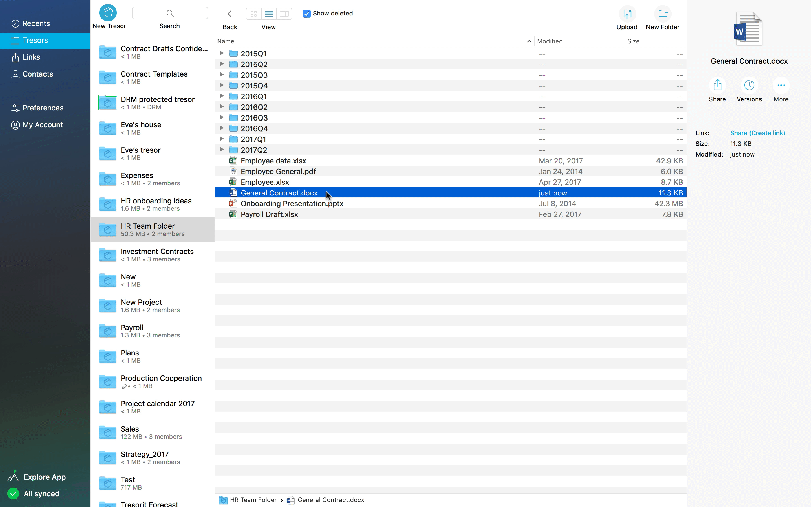812x507 pixels.
Task: Click Share (Create link) hyperlink
Action: pos(758,133)
